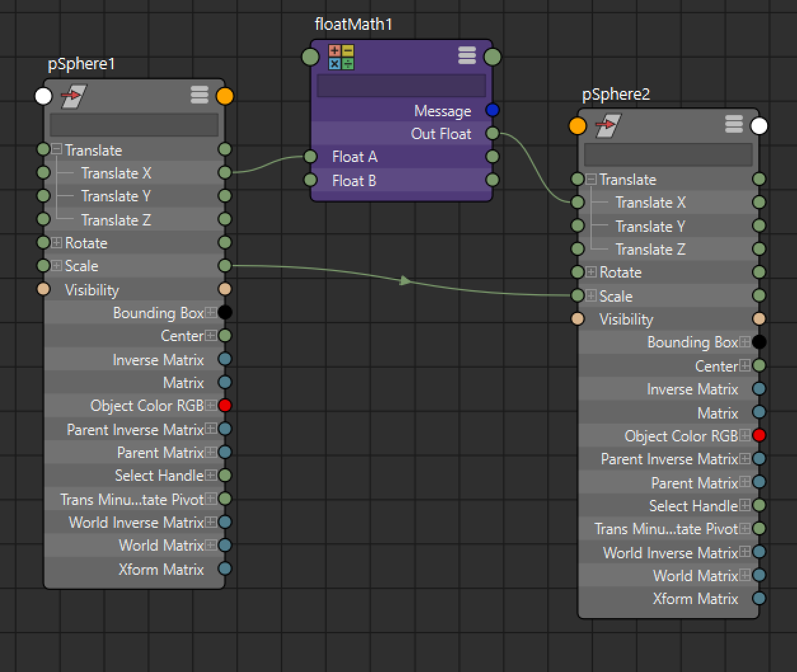
Task: Click floatMath1 Float B input port
Action: [x=310, y=180]
